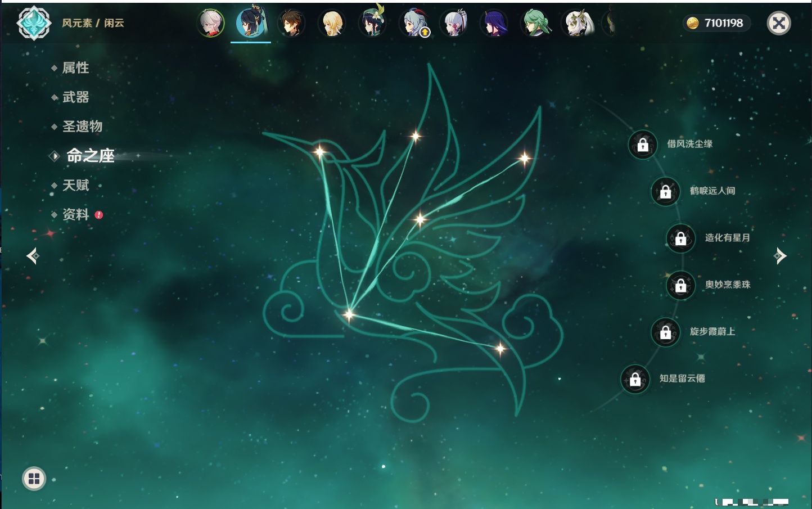
Task: Open the 天赋 talents menu
Action: [x=75, y=185]
